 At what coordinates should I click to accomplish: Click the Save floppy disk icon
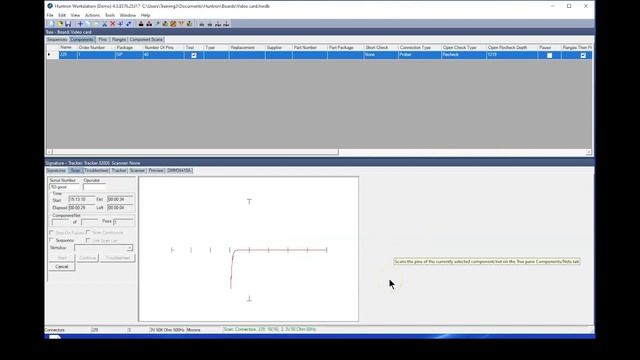[68, 24]
